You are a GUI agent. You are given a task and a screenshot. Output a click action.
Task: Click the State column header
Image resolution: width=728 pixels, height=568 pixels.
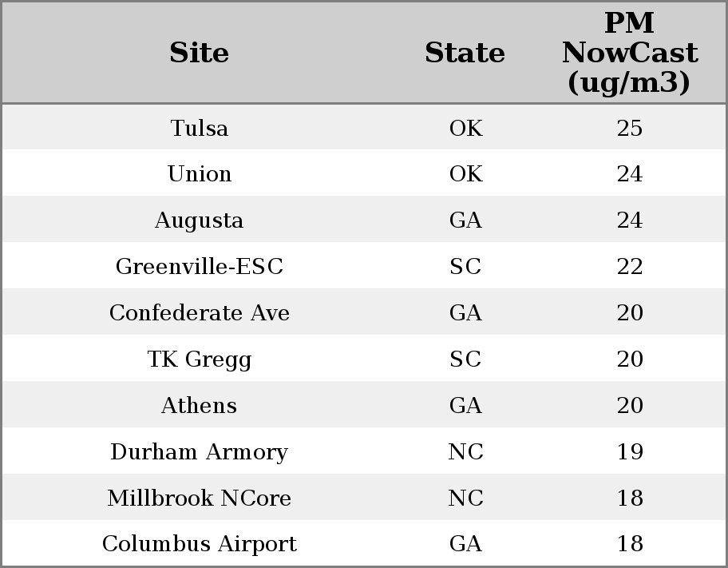point(465,53)
